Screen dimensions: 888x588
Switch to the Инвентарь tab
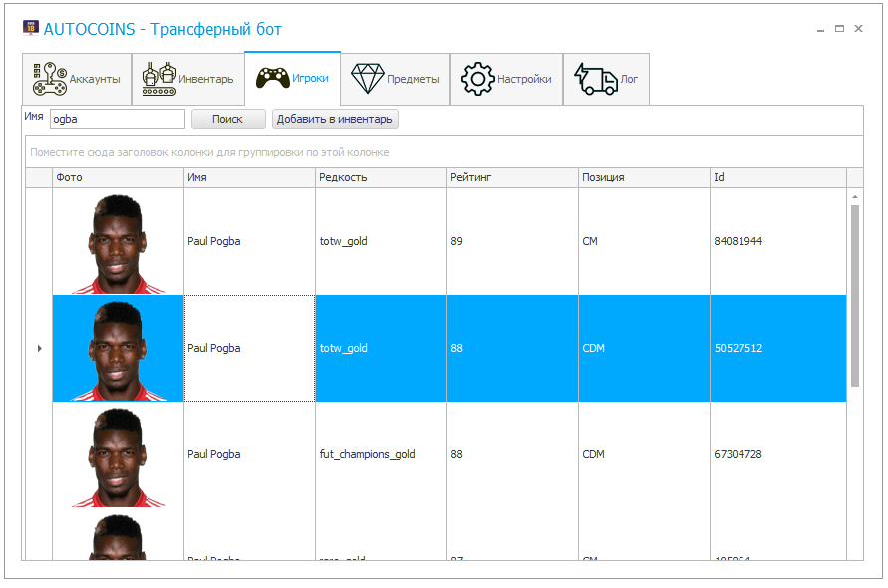tap(188, 79)
